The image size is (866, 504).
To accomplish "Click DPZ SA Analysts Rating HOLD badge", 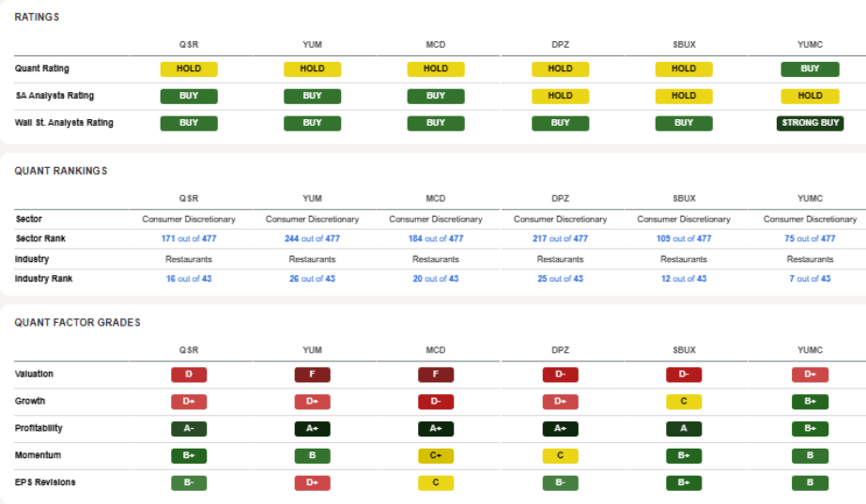I will coord(560,96).
